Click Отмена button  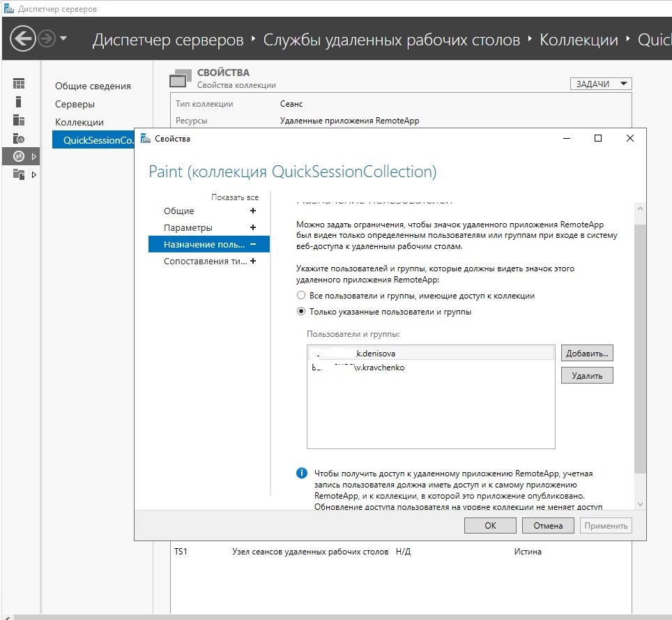[x=548, y=526]
